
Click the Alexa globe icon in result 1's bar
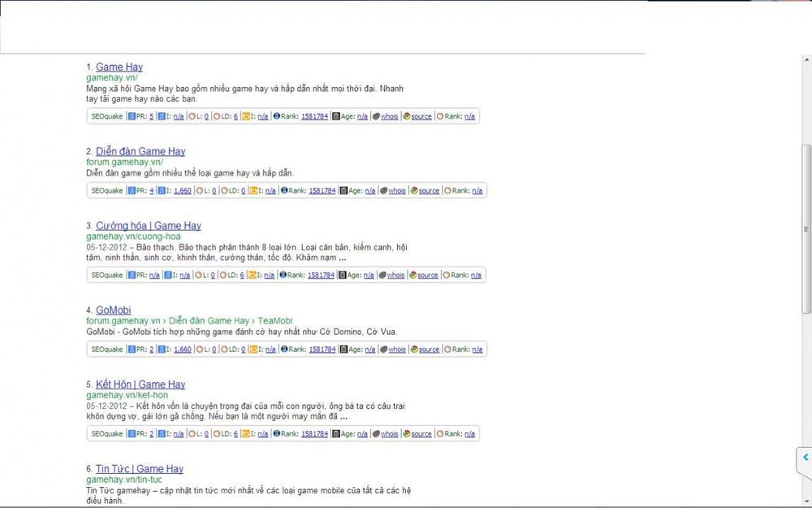(277, 116)
